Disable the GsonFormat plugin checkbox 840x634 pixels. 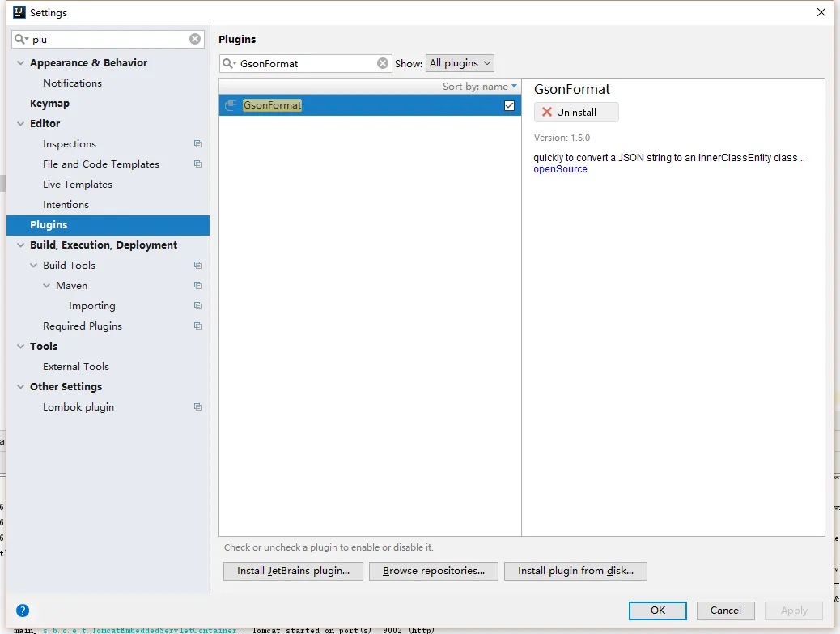(x=510, y=105)
